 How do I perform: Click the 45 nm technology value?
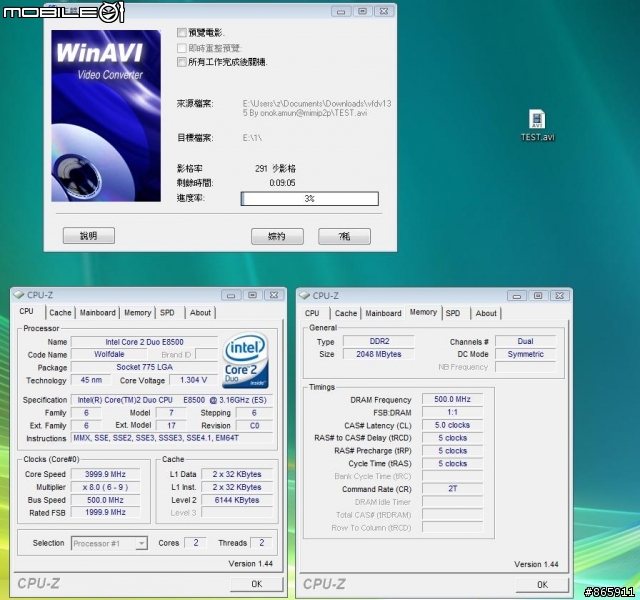click(91, 380)
